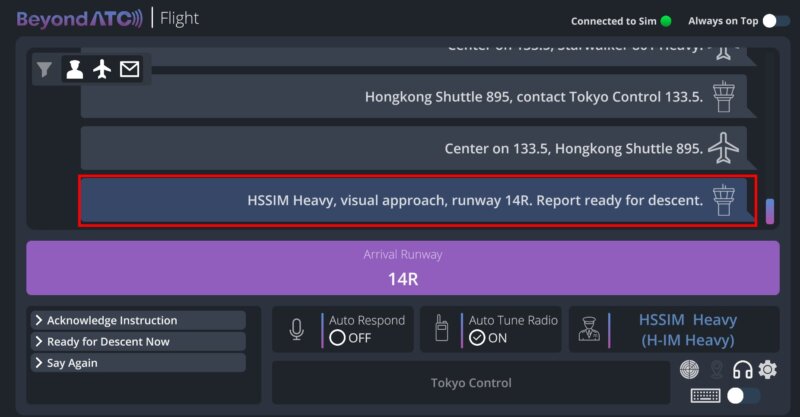
Task: Click the keyboard icon near bottom toggle
Action: 706,396
